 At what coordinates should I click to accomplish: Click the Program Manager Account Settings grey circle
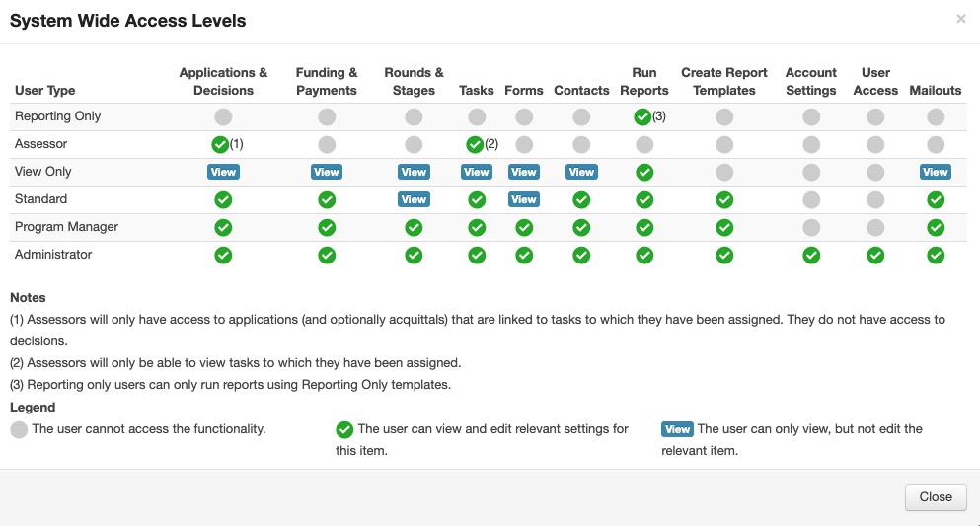pyautogui.click(x=811, y=227)
